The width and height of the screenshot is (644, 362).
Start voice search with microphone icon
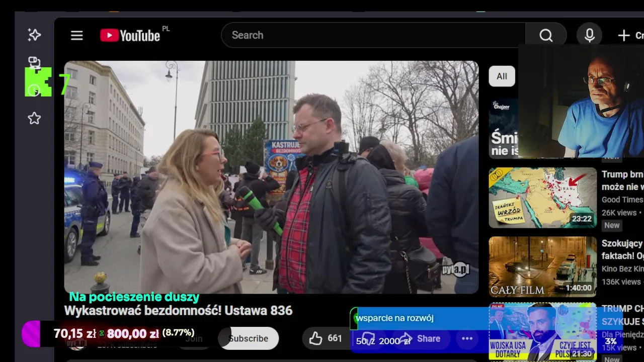590,35
